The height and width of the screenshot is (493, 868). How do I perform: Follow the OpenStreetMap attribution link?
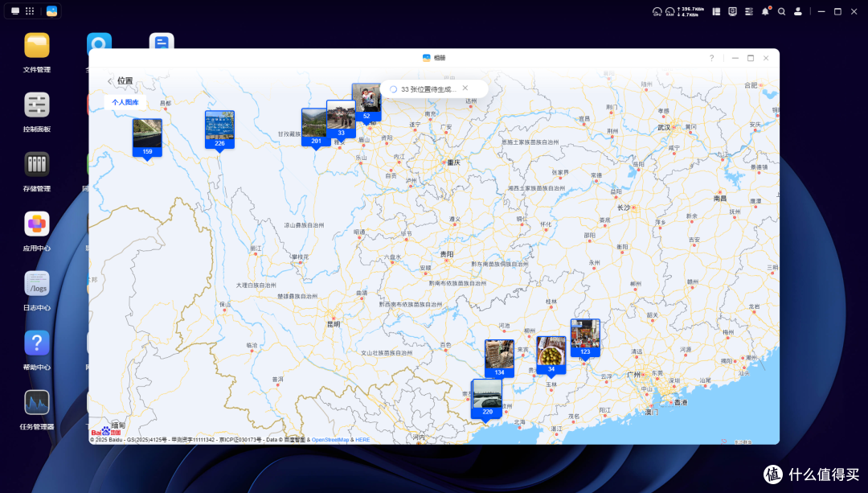point(330,440)
